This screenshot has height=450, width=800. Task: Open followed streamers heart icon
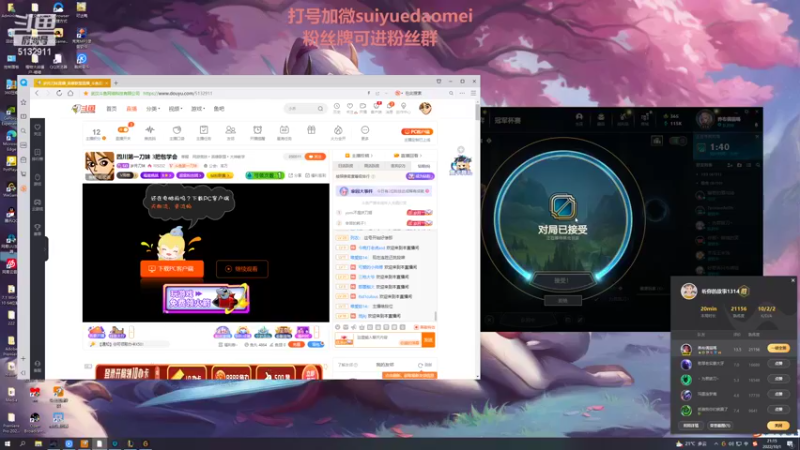tap(350, 108)
